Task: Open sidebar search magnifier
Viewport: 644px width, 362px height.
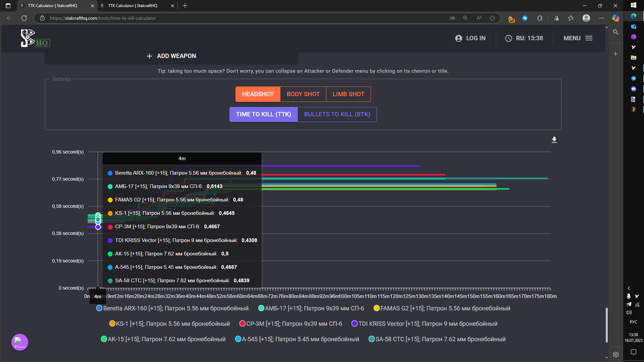Action: 615,32
